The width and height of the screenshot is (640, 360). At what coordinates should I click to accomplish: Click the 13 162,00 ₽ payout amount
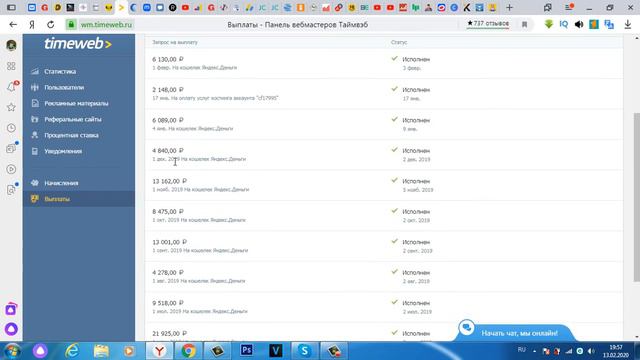pos(169,181)
